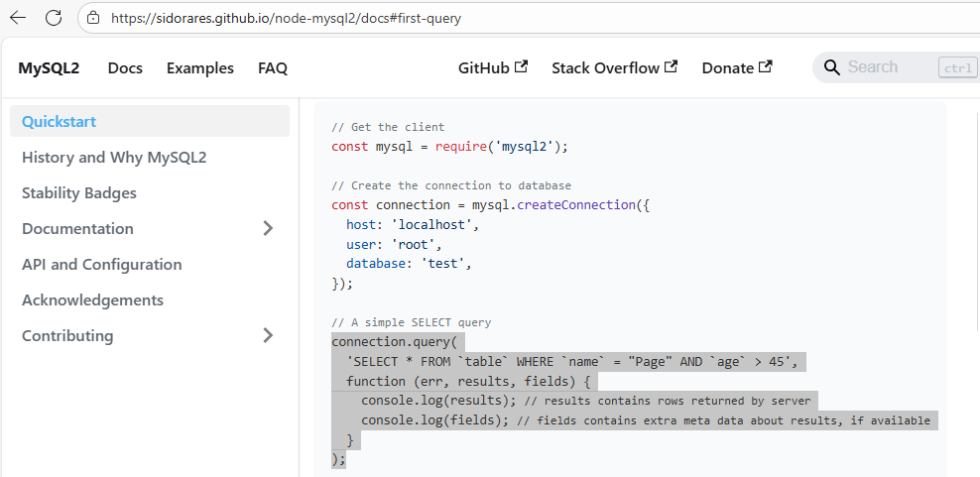Open Quickstart in the sidebar
The width and height of the screenshot is (980, 477).
(x=60, y=122)
